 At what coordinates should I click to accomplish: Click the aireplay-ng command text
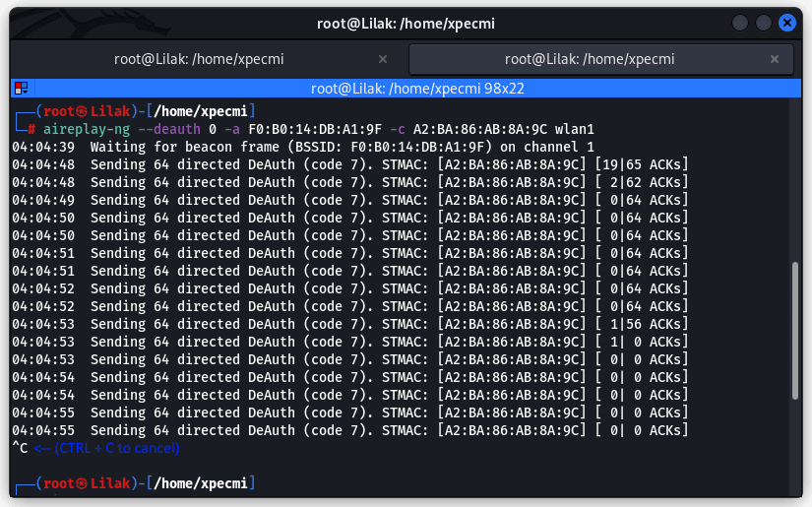[87, 129]
